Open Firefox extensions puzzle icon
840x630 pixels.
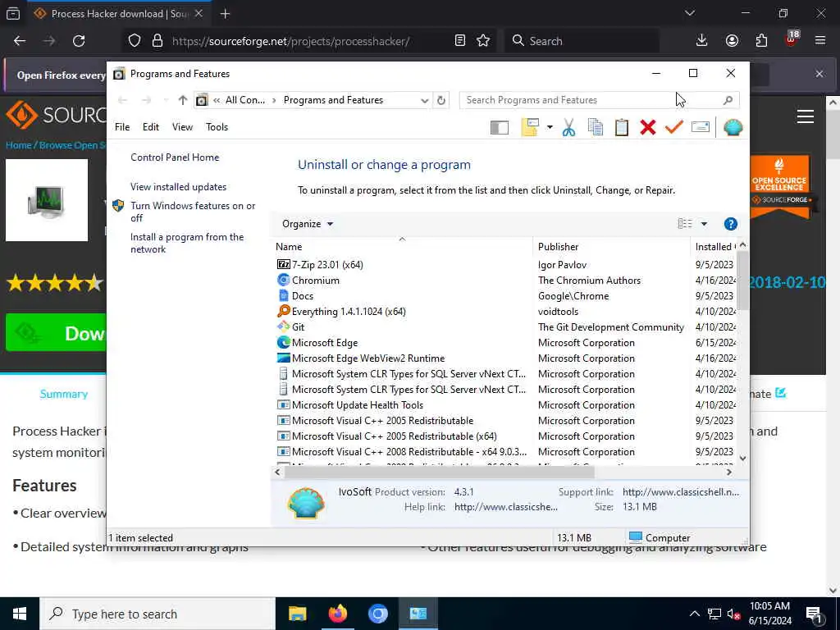pyautogui.click(x=761, y=41)
